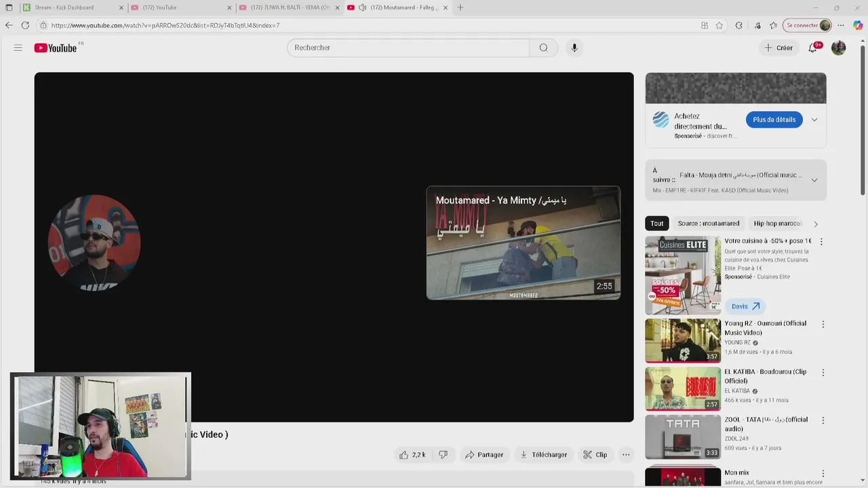The image size is (868, 488).
Task: Click the Télécharger button
Action: [x=543, y=455]
